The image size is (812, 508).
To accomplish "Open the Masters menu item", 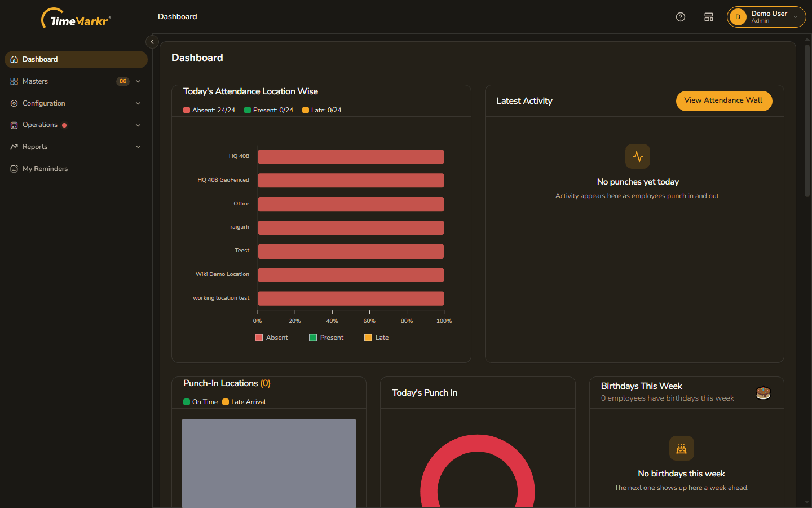I will click(76, 81).
